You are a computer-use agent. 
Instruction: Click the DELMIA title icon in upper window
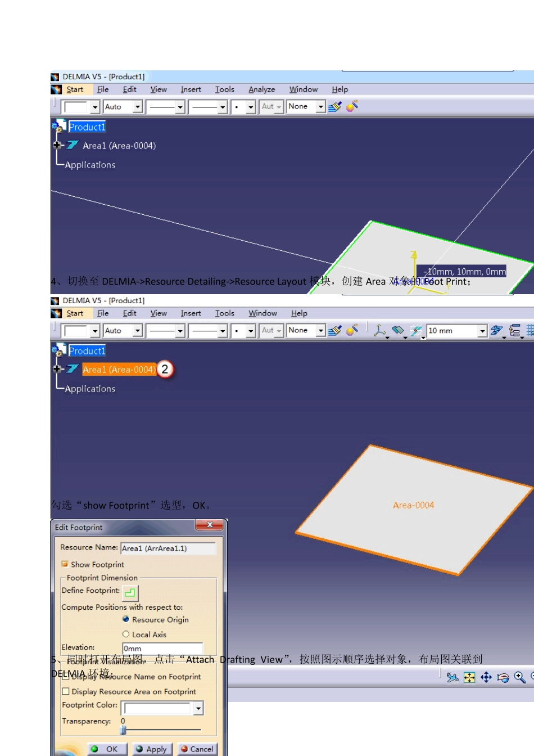point(55,77)
